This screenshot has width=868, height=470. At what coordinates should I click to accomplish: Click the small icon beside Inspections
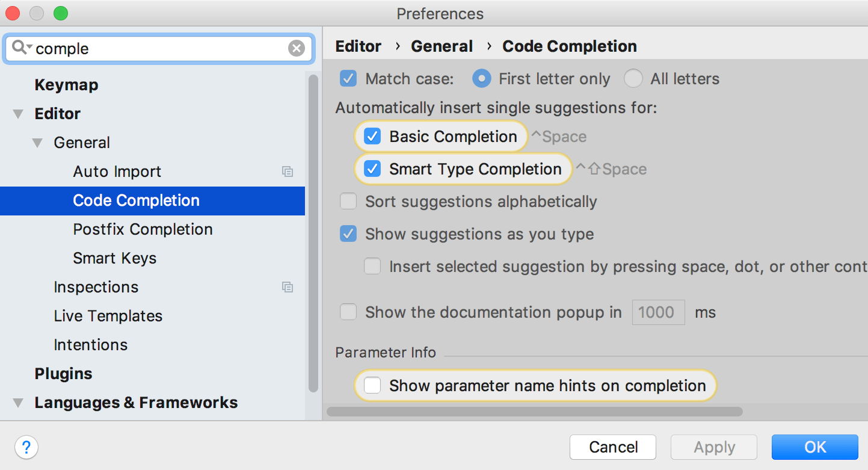click(x=288, y=287)
